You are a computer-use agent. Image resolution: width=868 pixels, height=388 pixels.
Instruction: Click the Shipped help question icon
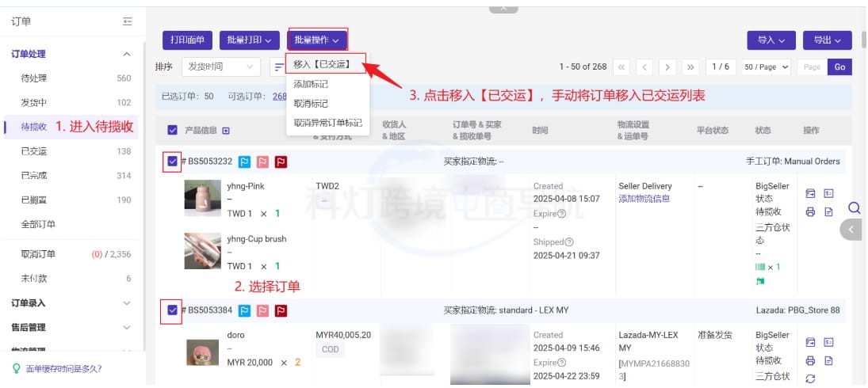[x=569, y=242]
